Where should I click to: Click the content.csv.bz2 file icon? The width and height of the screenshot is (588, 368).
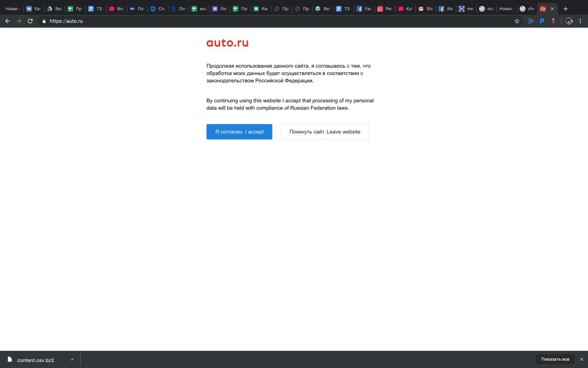coord(10,359)
